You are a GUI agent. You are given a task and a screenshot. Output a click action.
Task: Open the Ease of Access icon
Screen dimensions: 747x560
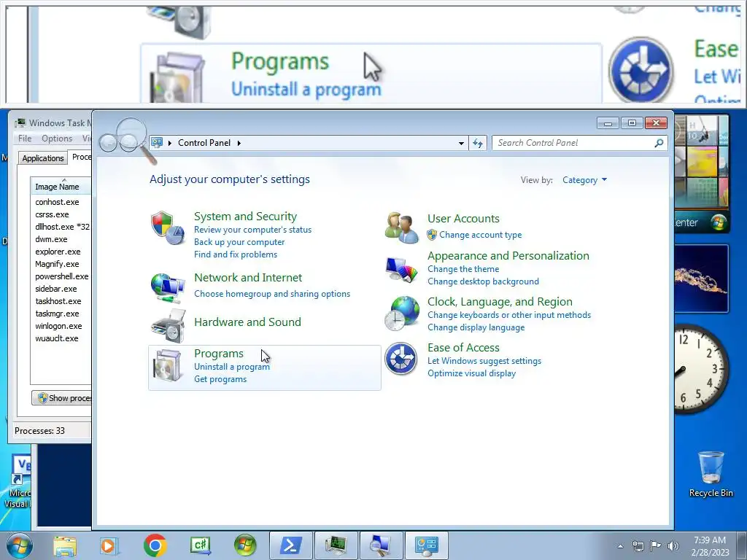pos(401,359)
